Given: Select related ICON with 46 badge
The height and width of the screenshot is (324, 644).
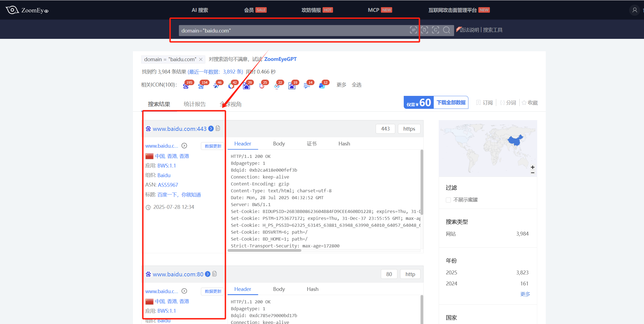Looking at the screenshot, I should pos(216,86).
